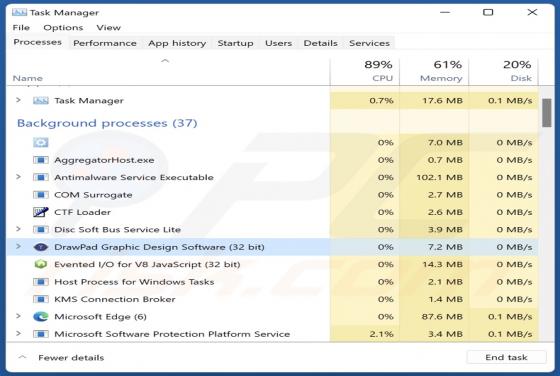Select the COM Surrogate row name
560x376 pixels.
pos(93,195)
